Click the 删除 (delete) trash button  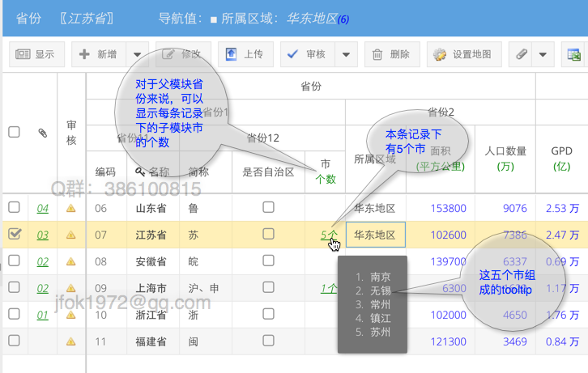pyautogui.click(x=390, y=55)
